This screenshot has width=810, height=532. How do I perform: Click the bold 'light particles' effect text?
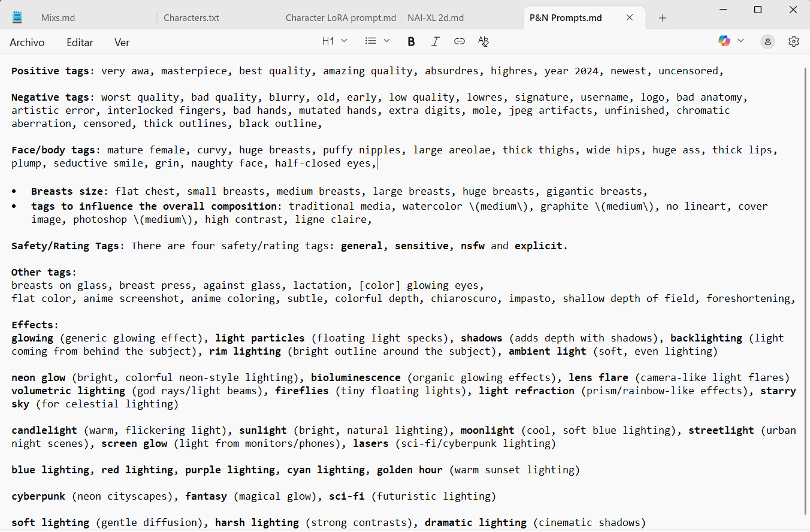click(x=260, y=338)
